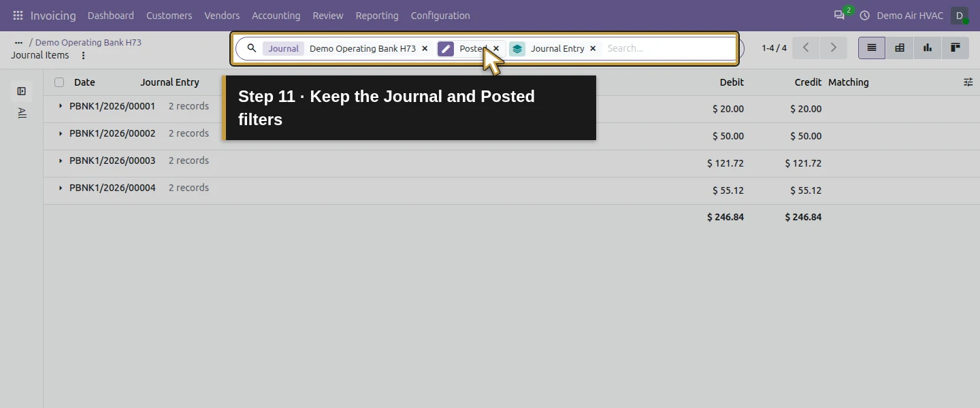Viewport: 980px width, 408px height.
Task: Switch to pivot view
Action: click(900, 48)
